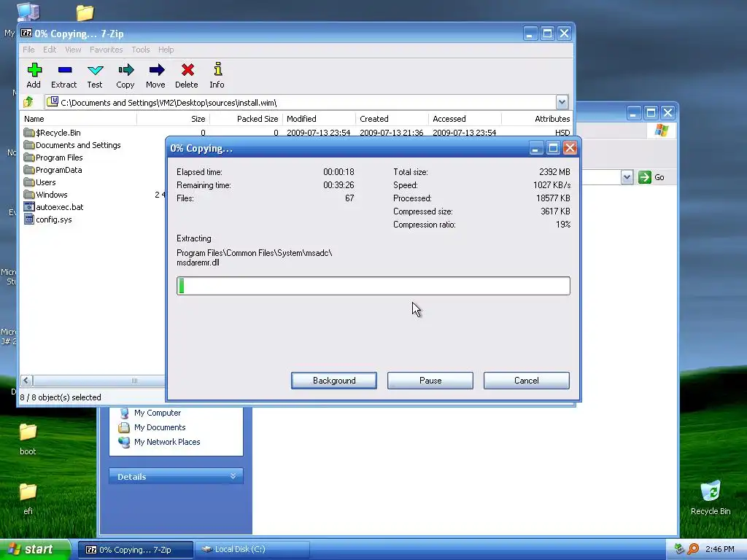Open the Favorites menu
This screenshot has width=747, height=560.
pyautogui.click(x=107, y=50)
